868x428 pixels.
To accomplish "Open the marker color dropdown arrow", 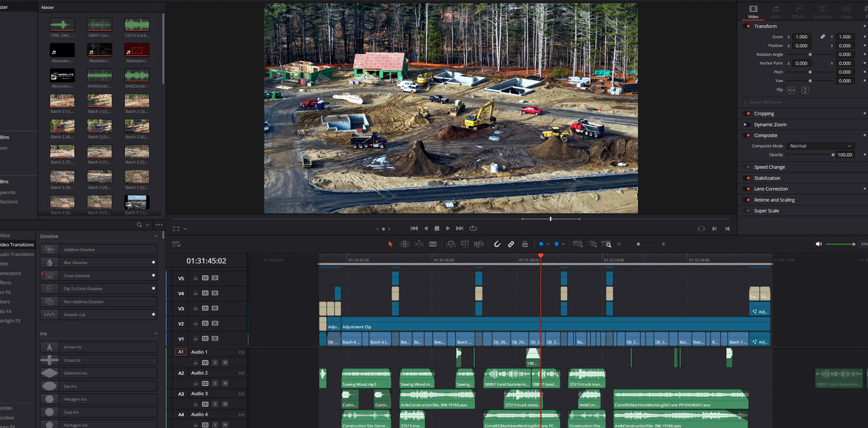I will [563, 244].
